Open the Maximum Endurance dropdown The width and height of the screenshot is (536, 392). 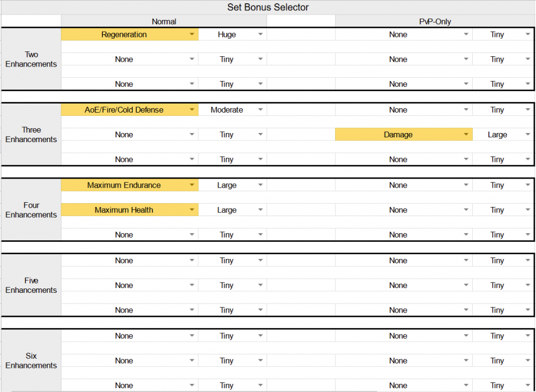tap(192, 186)
